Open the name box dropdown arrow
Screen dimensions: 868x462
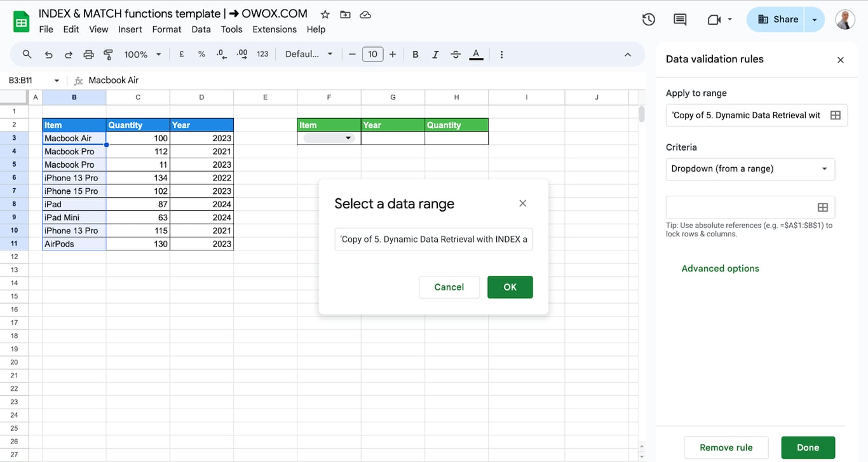[57, 81]
